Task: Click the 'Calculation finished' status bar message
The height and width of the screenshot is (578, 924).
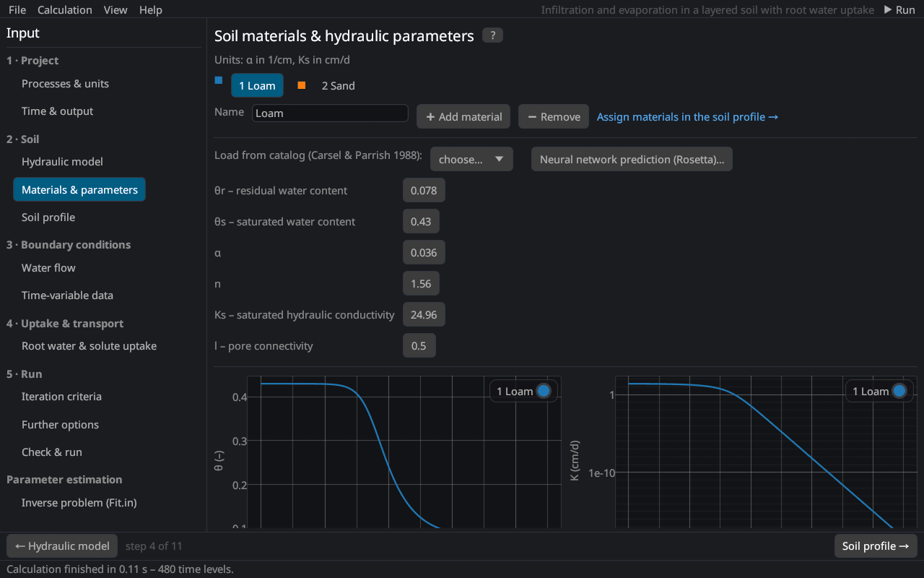Action: coord(120,569)
